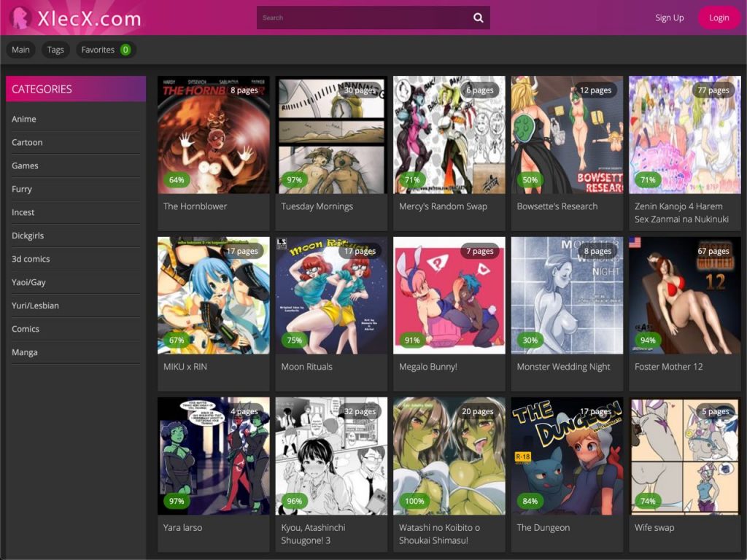747x560 pixels.
Task: Open the Megalo Bunny! title link
Action: tap(427, 367)
